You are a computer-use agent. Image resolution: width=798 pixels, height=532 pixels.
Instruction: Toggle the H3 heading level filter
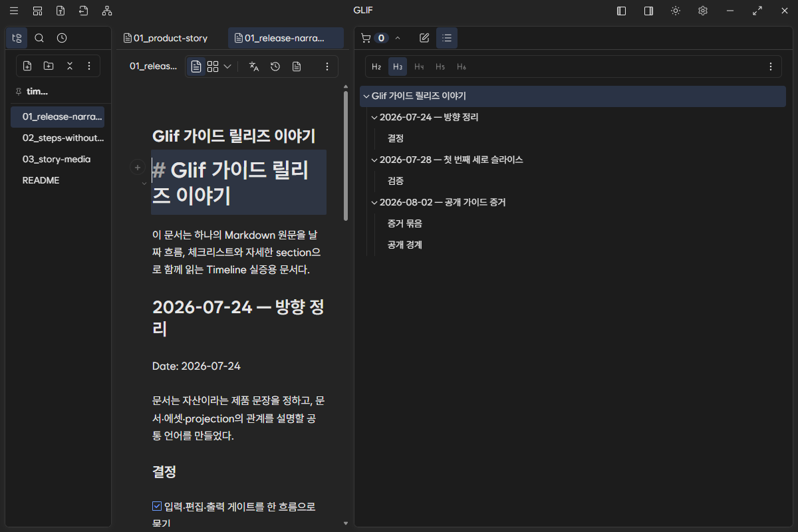(x=398, y=66)
